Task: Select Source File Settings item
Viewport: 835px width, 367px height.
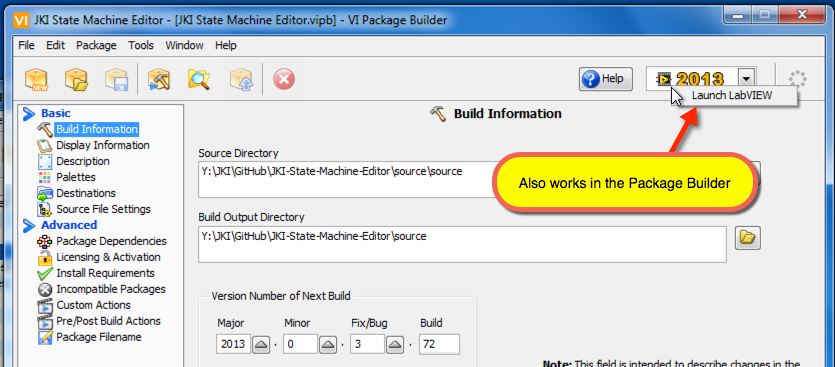Action: point(103,209)
